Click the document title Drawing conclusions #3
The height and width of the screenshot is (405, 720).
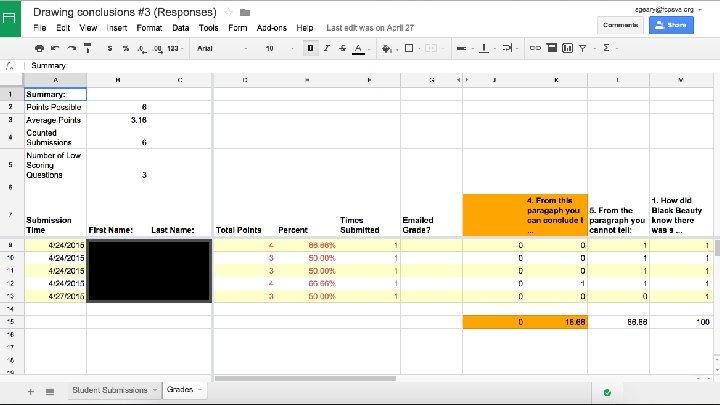[x=124, y=12]
